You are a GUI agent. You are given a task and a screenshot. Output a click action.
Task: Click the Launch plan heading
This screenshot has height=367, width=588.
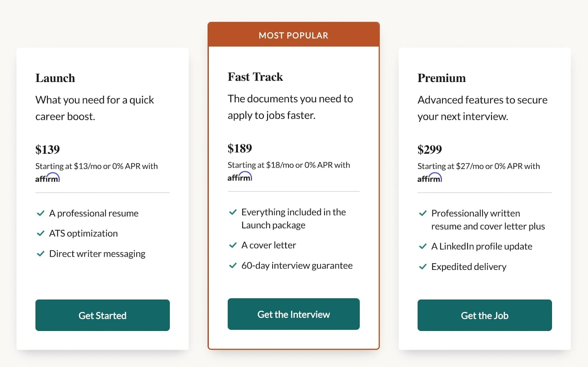[55, 78]
